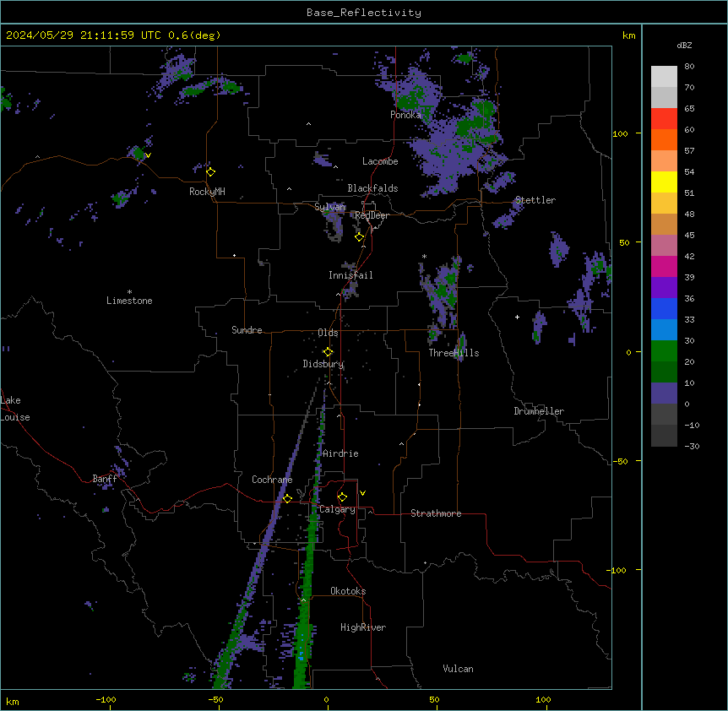Image resolution: width=728 pixels, height=711 pixels.
Task: Click the Stettler city label
Action: pos(535,200)
